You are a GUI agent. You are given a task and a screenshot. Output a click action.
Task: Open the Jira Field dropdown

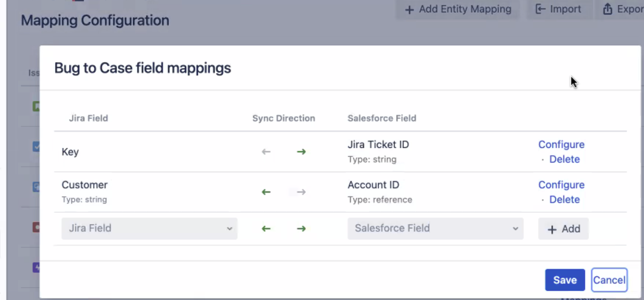[149, 229]
